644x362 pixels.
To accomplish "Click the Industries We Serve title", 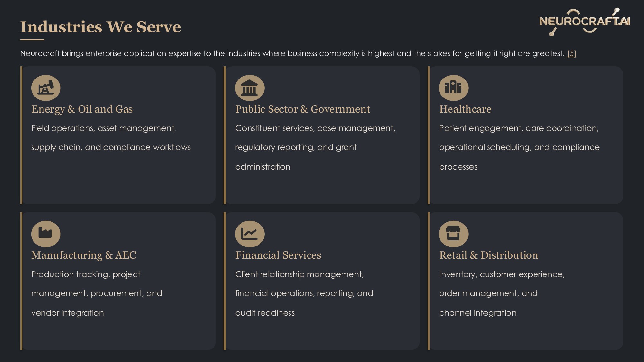I will coord(100,27).
